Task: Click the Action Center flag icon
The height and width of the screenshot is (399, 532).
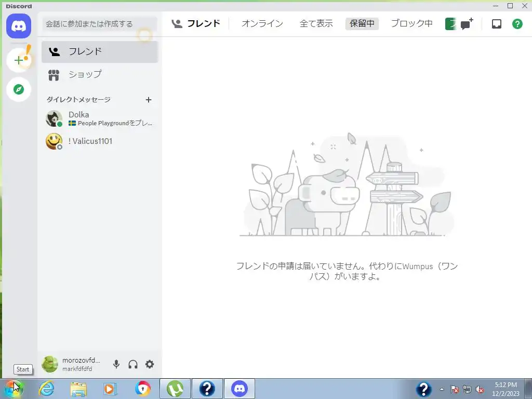Action: (x=455, y=390)
